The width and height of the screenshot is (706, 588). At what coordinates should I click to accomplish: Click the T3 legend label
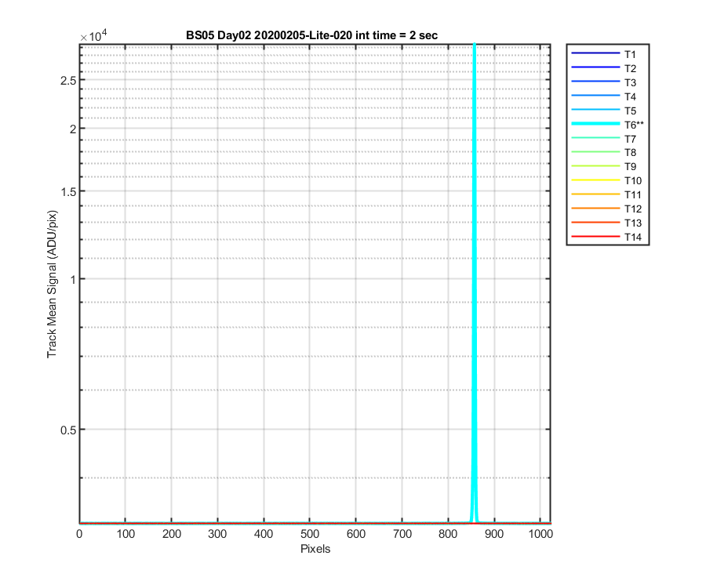630,83
